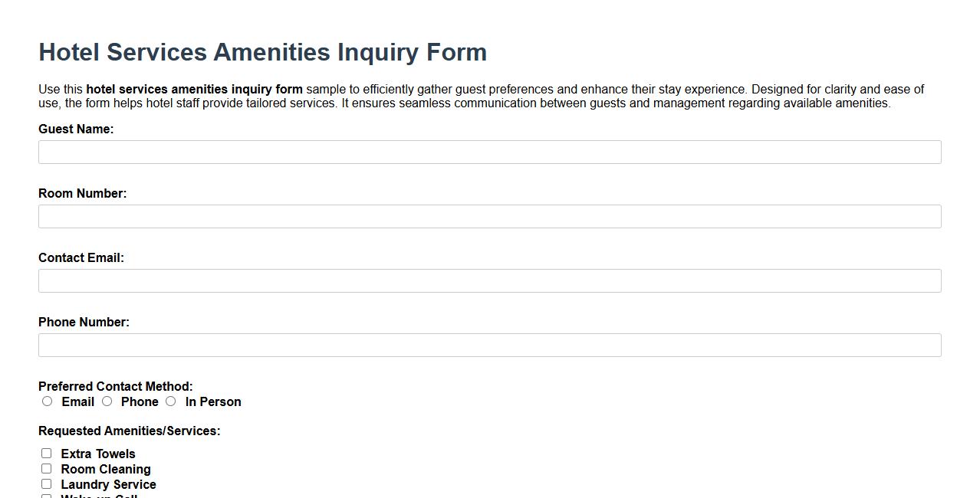Image resolution: width=980 pixels, height=498 pixels.
Task: Click the Preferred Contact Method label
Action: tap(115, 386)
